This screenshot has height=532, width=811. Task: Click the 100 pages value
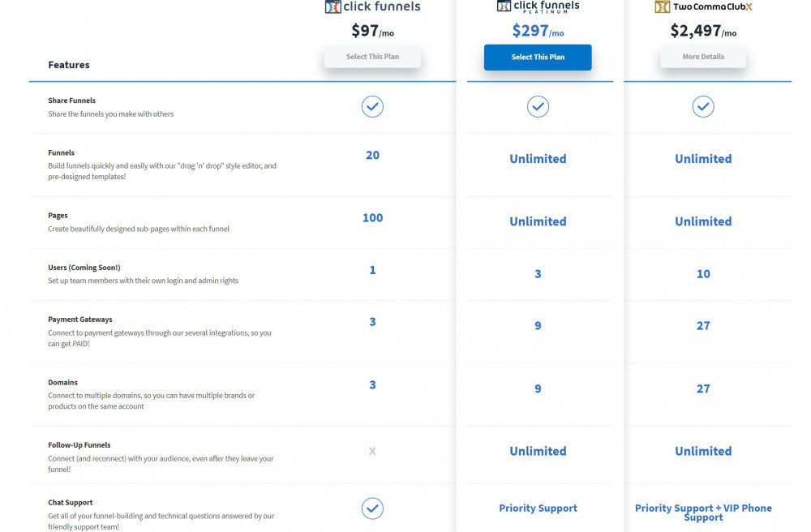point(372,217)
